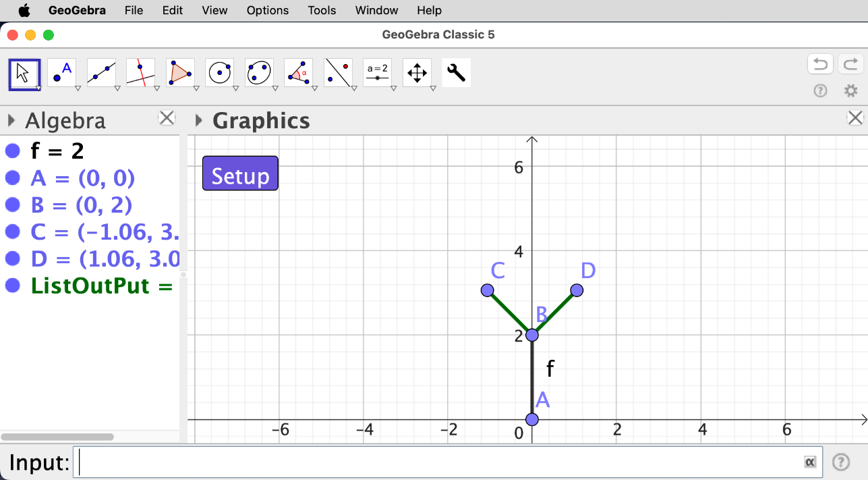Image resolution: width=868 pixels, height=480 pixels.
Task: Expand the Algebra panel style bar
Action: click(11, 121)
